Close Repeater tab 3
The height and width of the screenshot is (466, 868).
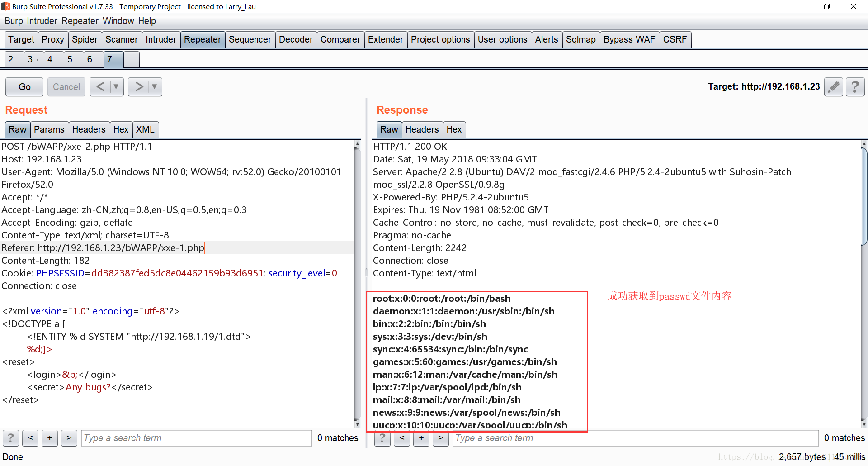(38, 60)
